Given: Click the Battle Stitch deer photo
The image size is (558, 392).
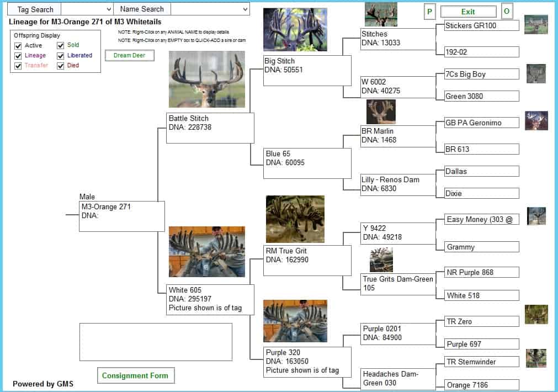Looking at the screenshot, I should 206,79.
